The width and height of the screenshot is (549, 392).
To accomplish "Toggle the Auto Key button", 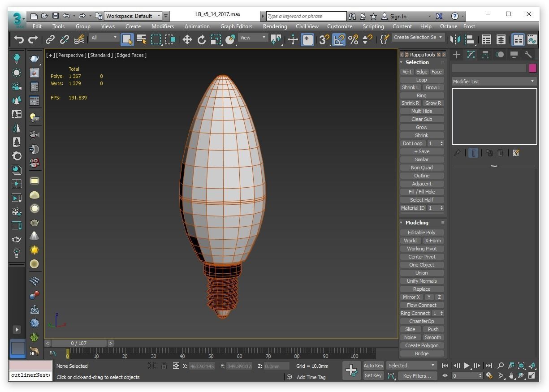I will tap(373, 366).
